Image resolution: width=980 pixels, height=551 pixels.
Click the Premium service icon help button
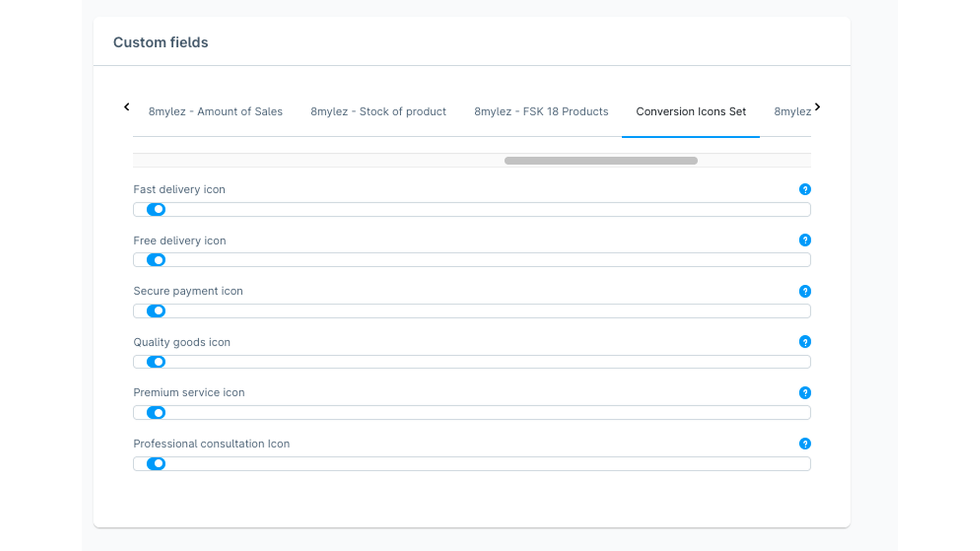(805, 392)
